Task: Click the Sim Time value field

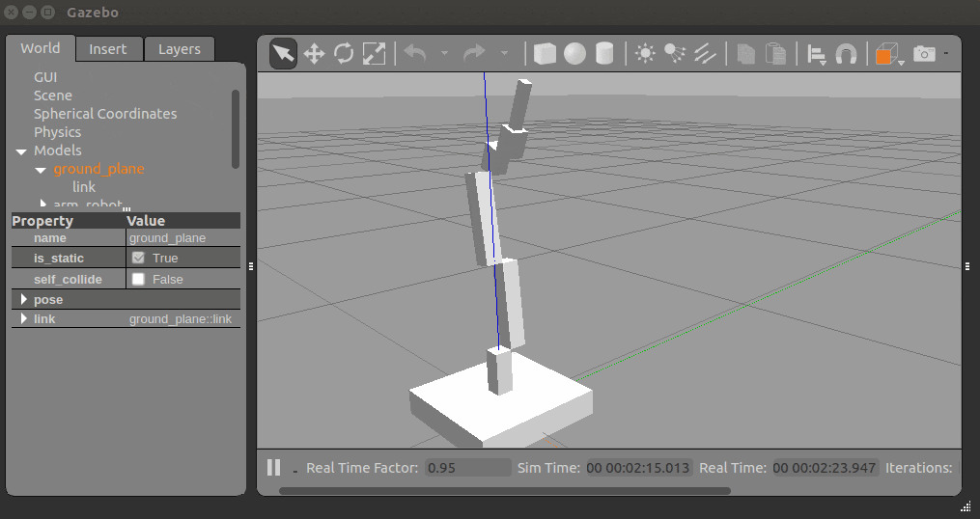Action: pyautogui.click(x=639, y=468)
